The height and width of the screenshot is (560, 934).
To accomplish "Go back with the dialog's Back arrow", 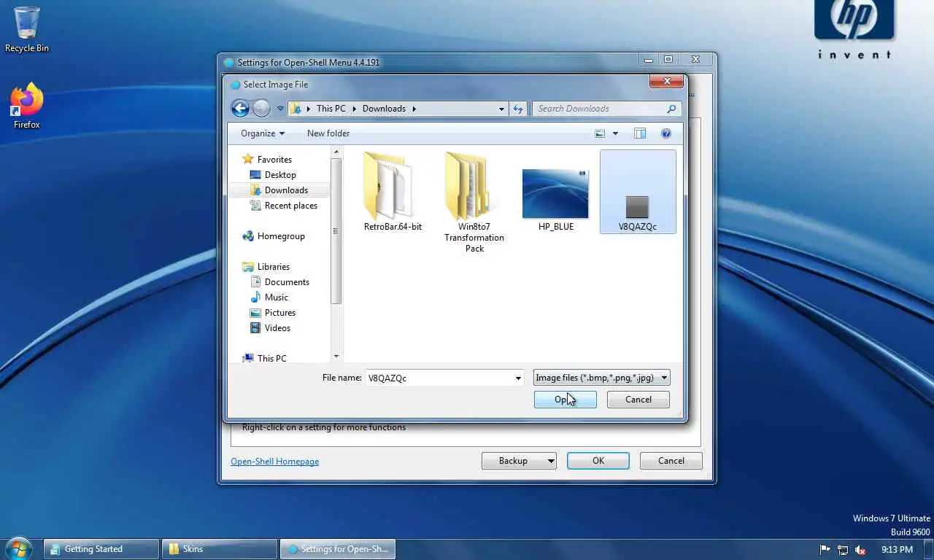I will (240, 109).
